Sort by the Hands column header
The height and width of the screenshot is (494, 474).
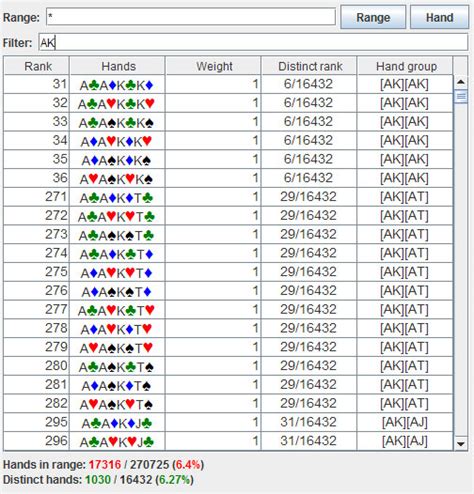pyautogui.click(x=117, y=66)
